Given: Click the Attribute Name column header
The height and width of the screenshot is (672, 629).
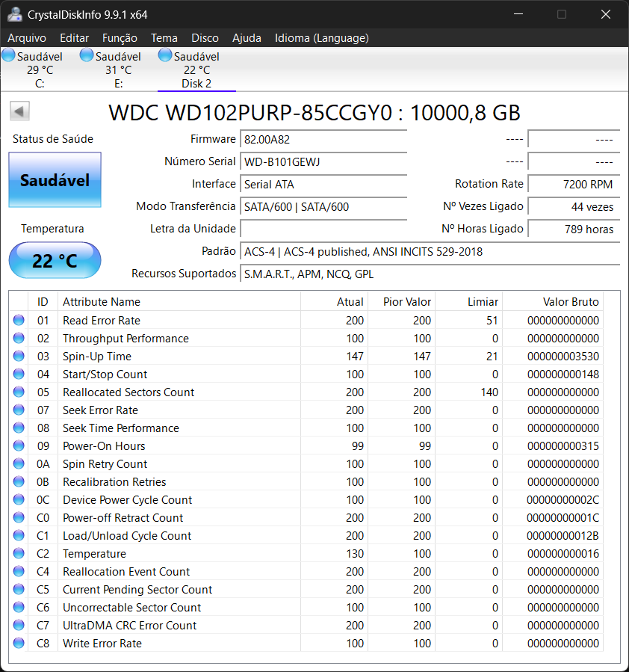Looking at the screenshot, I should coord(179,301).
